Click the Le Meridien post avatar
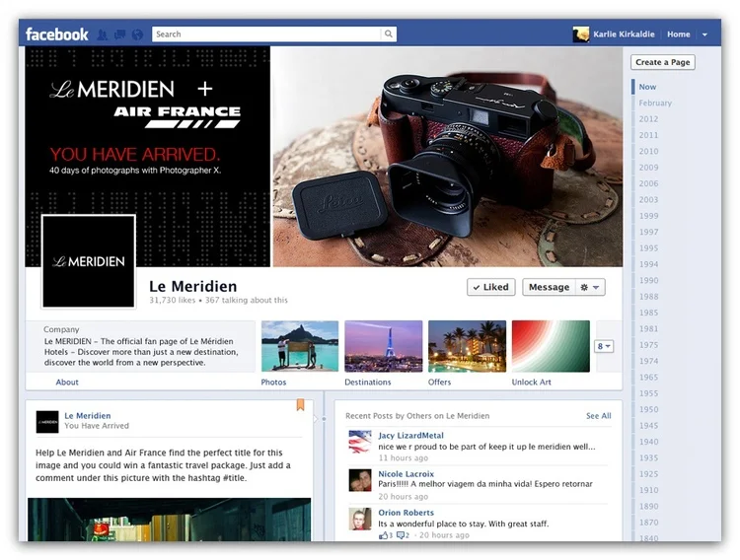 (x=47, y=422)
